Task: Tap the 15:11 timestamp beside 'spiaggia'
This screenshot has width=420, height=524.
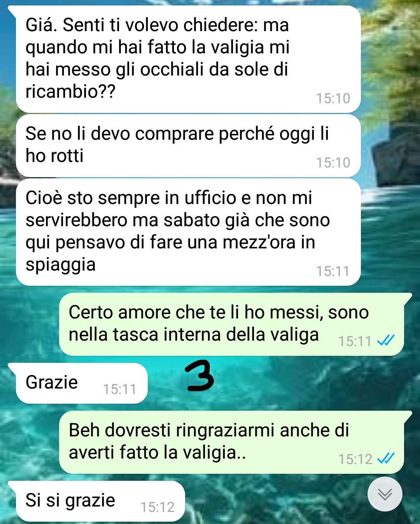Action: click(x=333, y=271)
